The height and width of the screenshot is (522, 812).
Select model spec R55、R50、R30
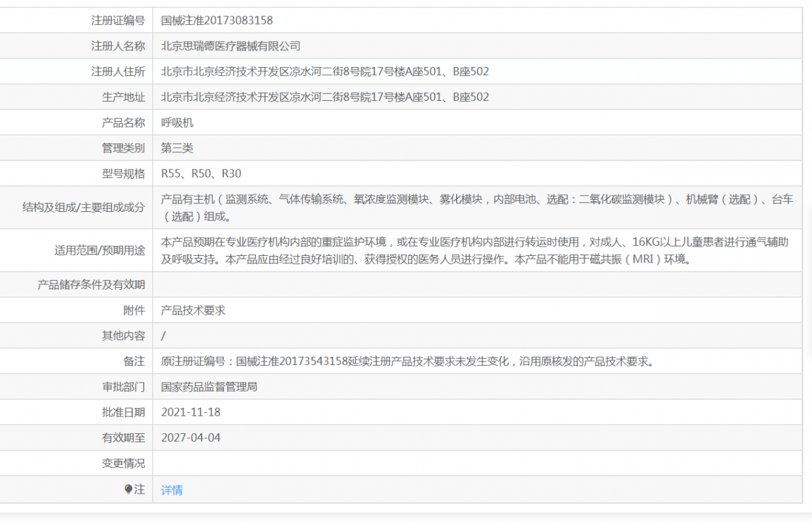201,174
